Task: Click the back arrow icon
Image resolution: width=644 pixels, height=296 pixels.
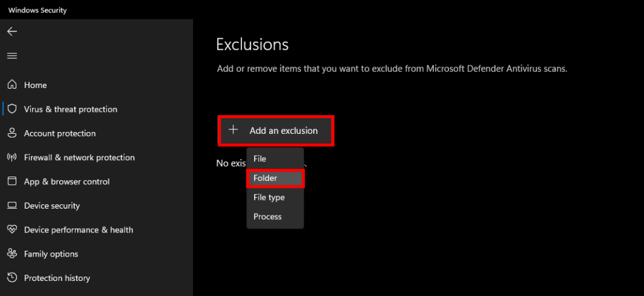Action: (x=12, y=31)
